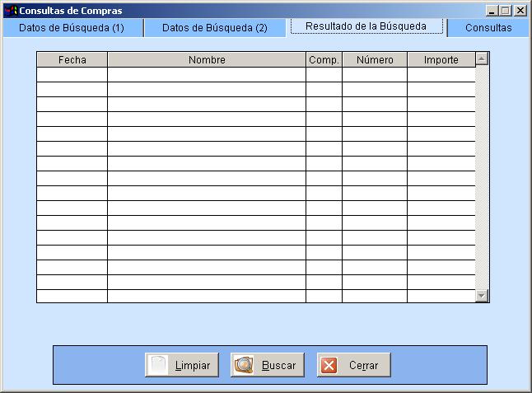Screen dimensions: 532x393
Task: Select the Resultado de la Búsqueda tab
Action: 366,26
